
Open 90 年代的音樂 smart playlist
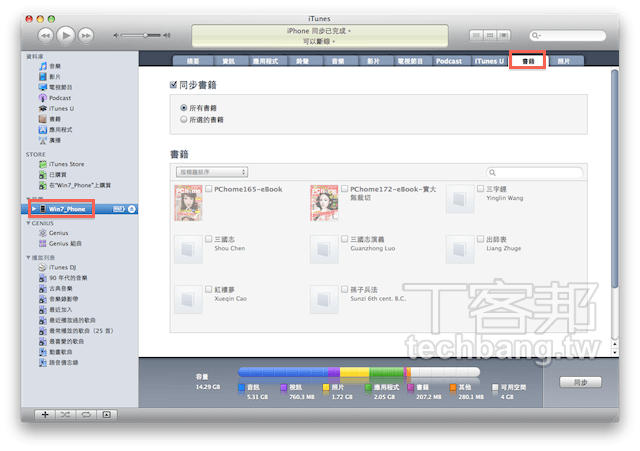coord(63,278)
